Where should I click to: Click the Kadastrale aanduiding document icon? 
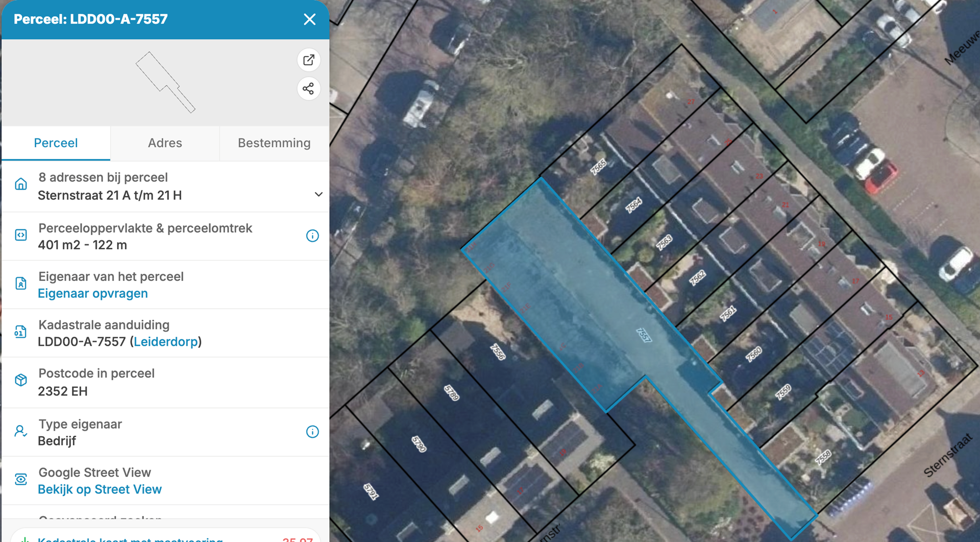click(21, 332)
